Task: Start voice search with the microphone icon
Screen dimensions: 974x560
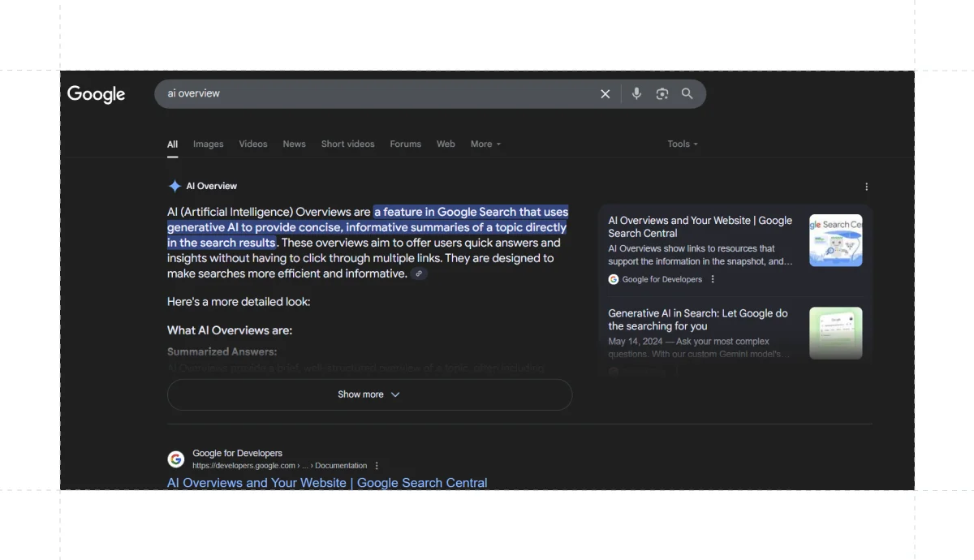Action: tap(636, 93)
